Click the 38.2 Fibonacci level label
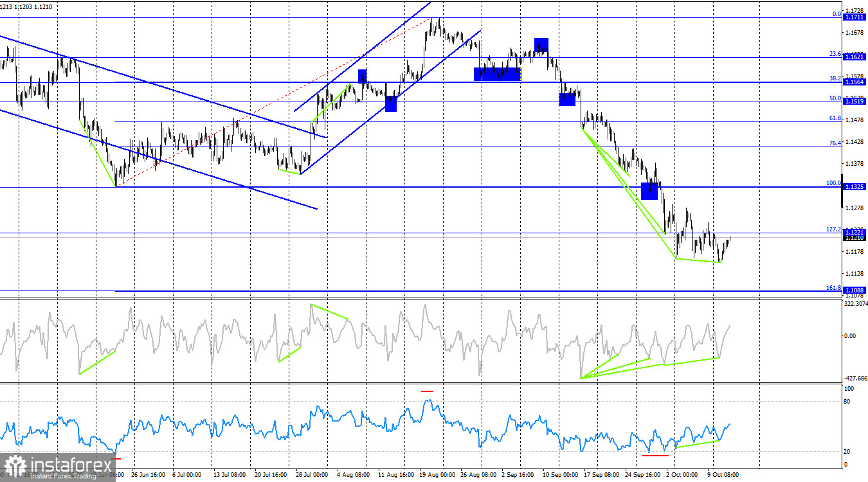 pos(835,78)
